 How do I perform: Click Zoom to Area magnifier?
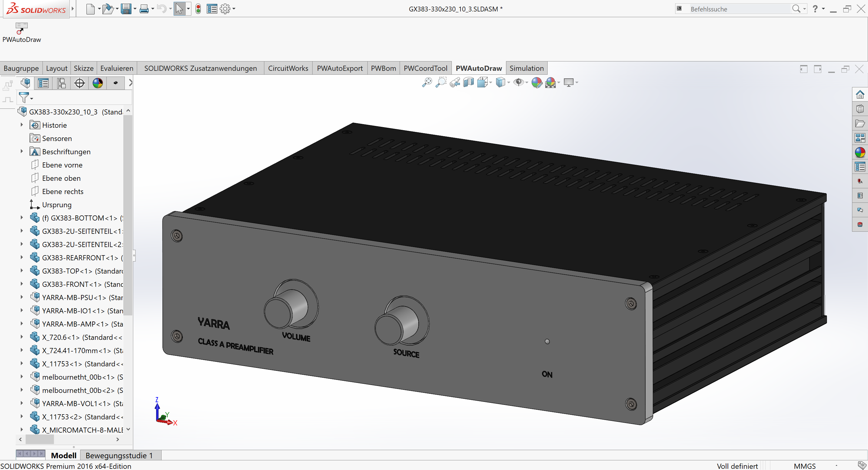pyautogui.click(x=441, y=82)
